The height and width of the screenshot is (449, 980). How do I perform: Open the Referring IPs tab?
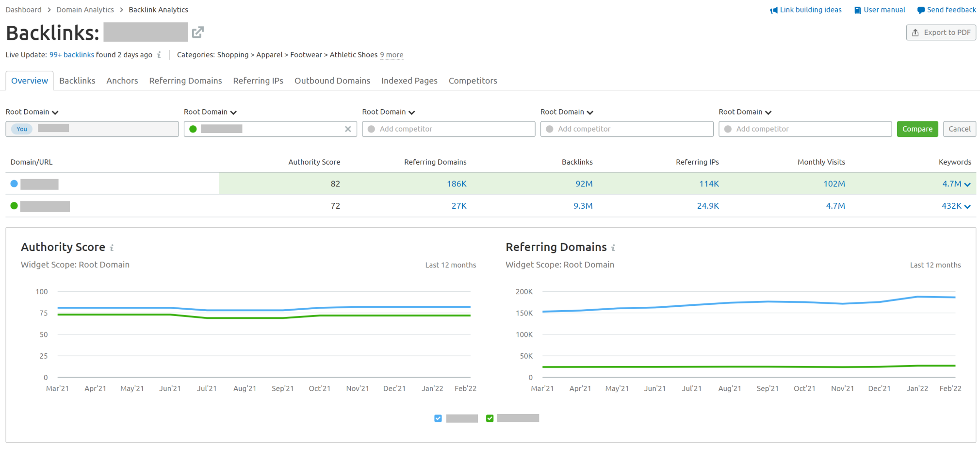coord(258,81)
